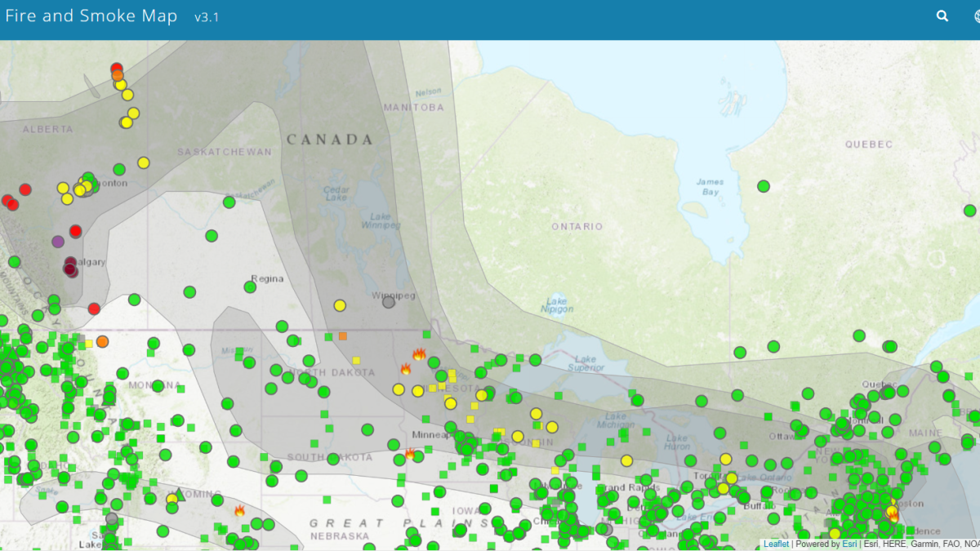The width and height of the screenshot is (980, 551).
Task: Select the orange square sensor in North Dakota
Action: point(343,335)
